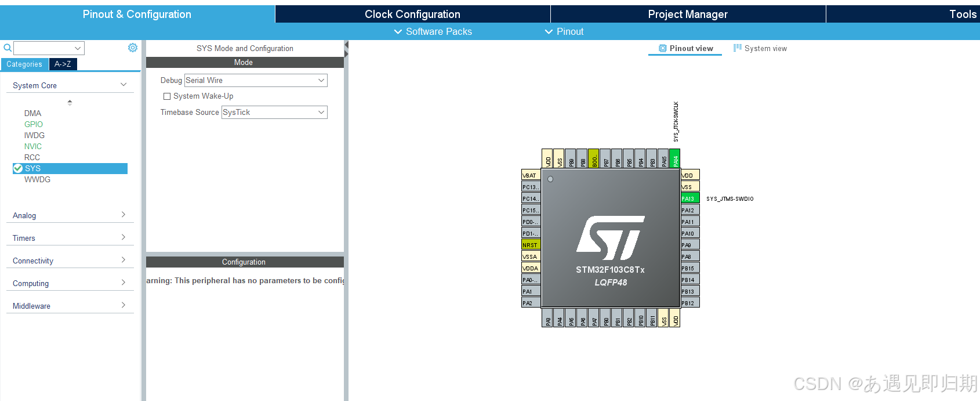Click the sort arrows above DMA
The image size is (980, 401).
coord(70,103)
